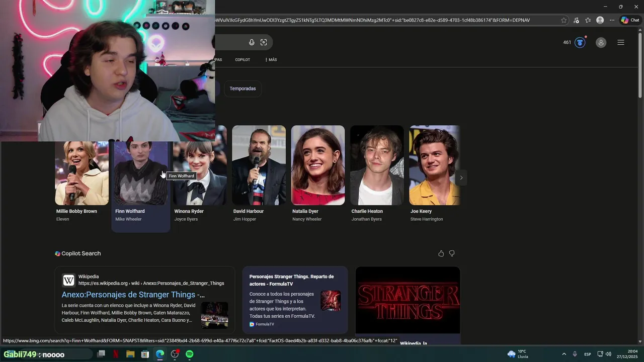This screenshot has height=362, width=644.
Task: Click the David Harbour name link
Action: [249, 211]
